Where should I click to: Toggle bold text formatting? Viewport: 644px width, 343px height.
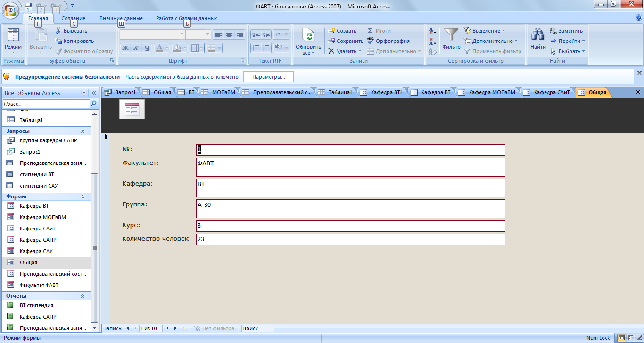(125, 48)
